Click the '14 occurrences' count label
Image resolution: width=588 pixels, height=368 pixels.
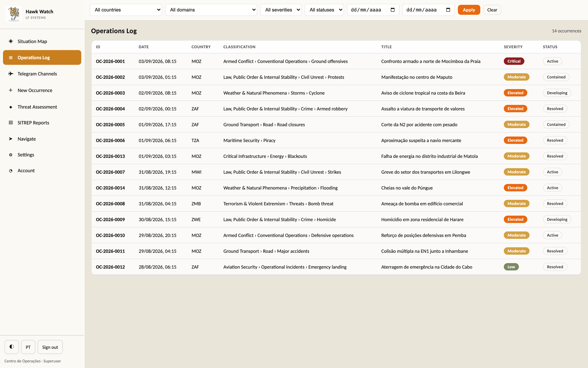coord(567,31)
